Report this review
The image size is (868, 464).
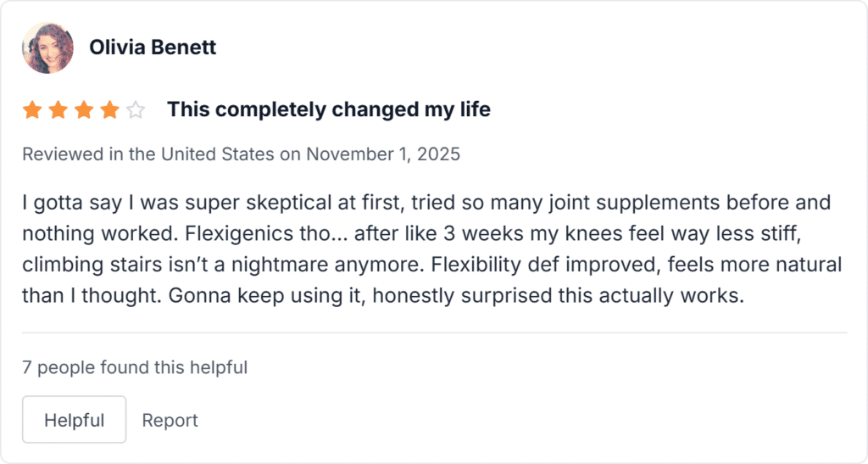coord(170,420)
